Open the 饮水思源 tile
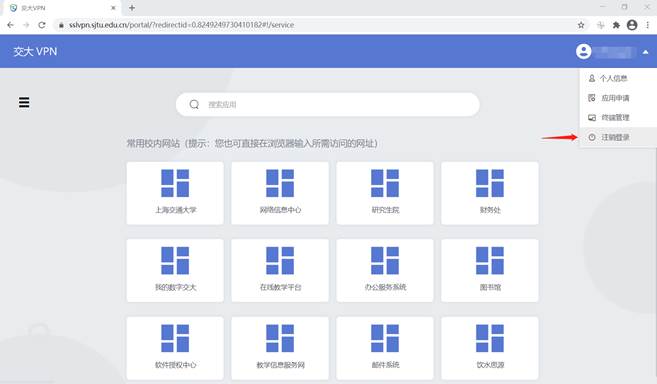 (490, 348)
